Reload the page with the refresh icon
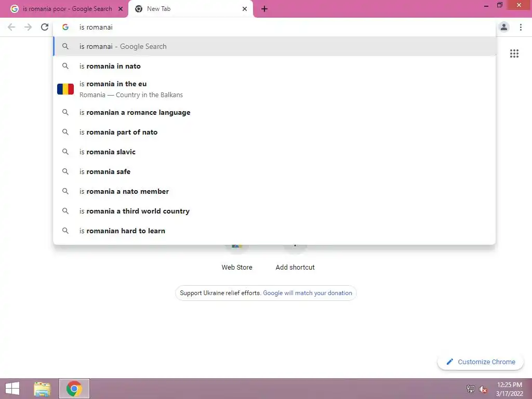The image size is (532, 399). coord(45,27)
